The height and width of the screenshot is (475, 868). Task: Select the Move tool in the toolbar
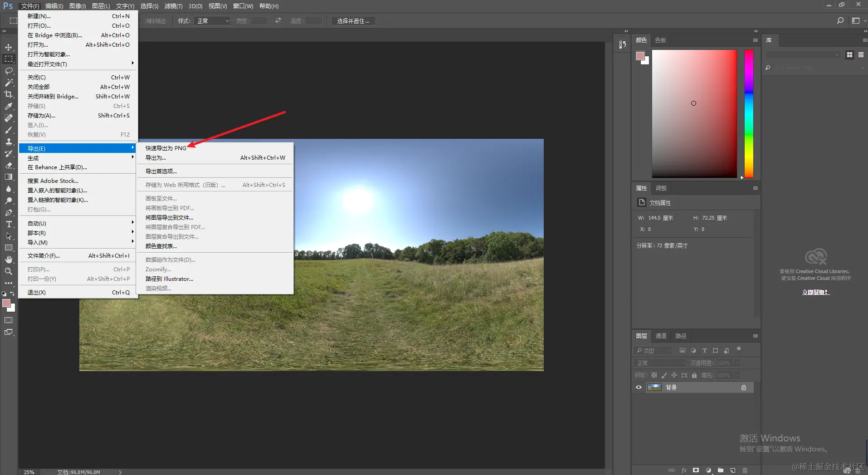(9, 47)
